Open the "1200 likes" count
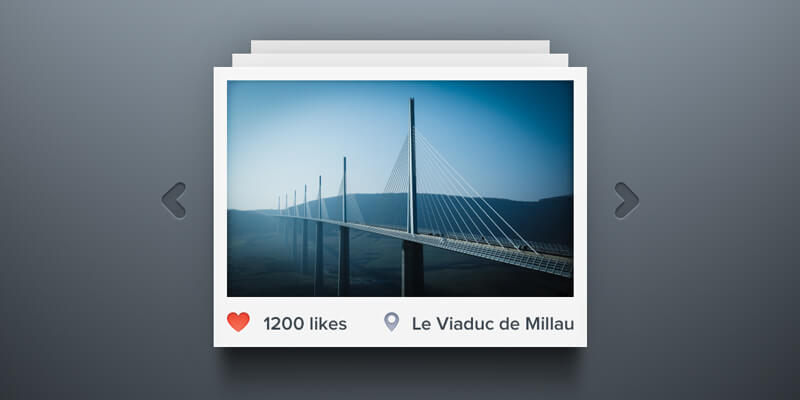Screen dimensions: 800x400 (x=305, y=324)
